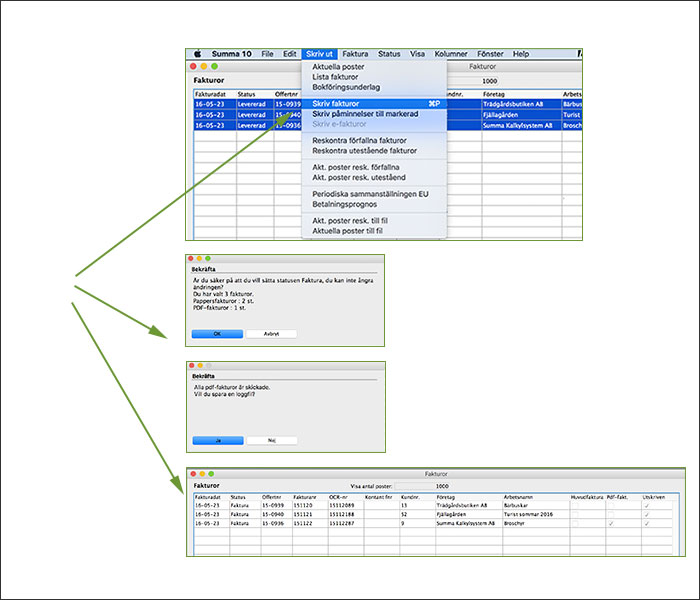Image resolution: width=700 pixels, height=600 pixels.
Task: Click the Kundnr. column header
Action: click(417, 497)
